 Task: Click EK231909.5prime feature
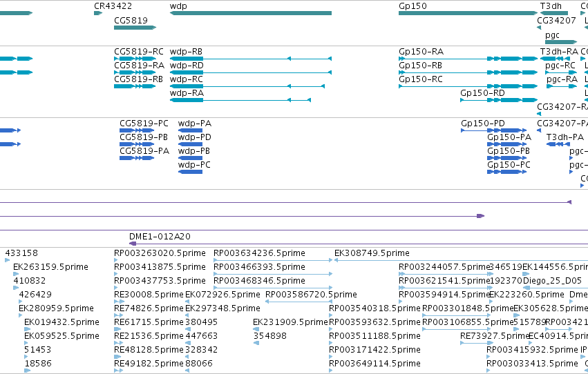point(256,329)
